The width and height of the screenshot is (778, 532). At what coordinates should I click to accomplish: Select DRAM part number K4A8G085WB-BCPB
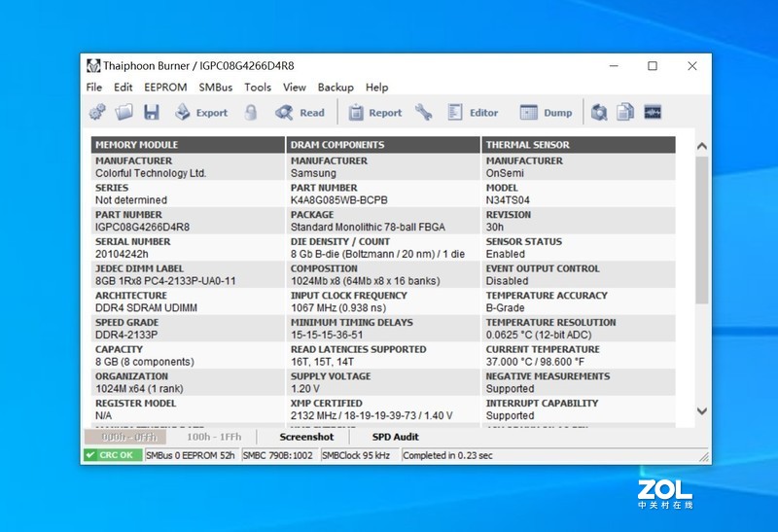pyautogui.click(x=338, y=200)
